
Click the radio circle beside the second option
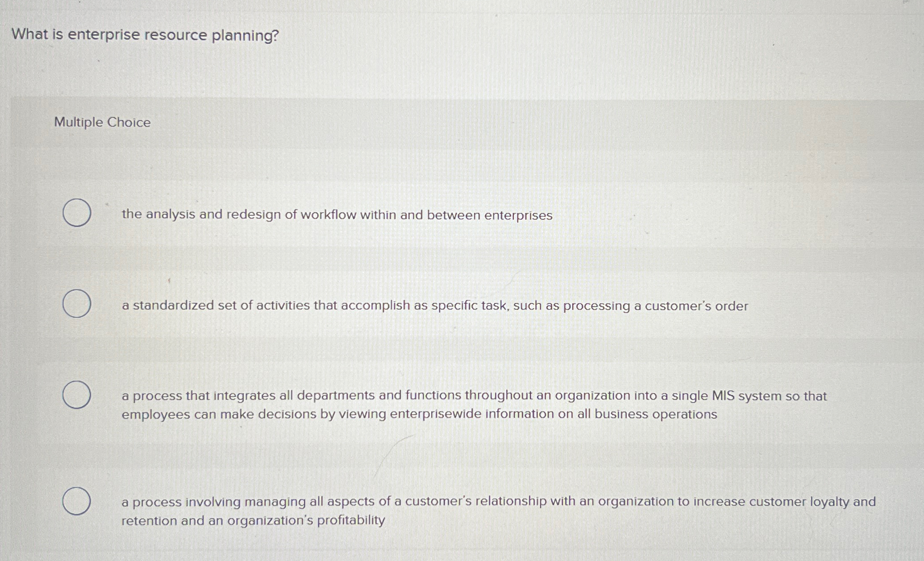[x=77, y=304]
